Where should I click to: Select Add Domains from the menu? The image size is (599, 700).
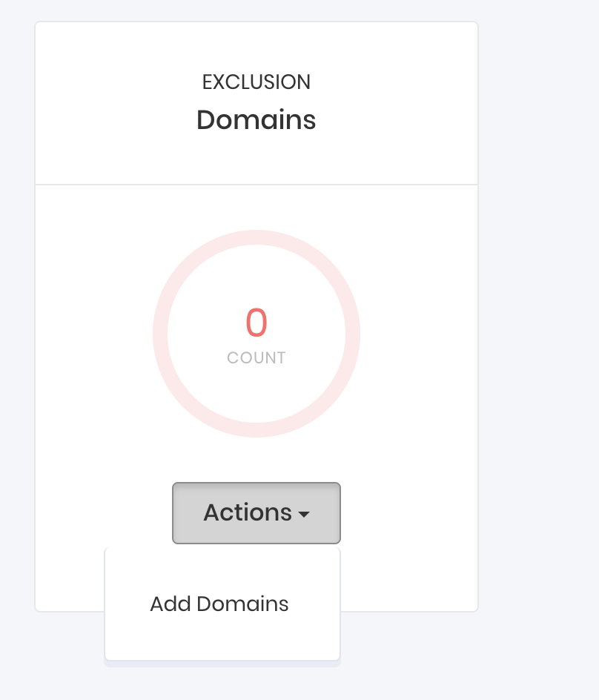[x=219, y=604]
